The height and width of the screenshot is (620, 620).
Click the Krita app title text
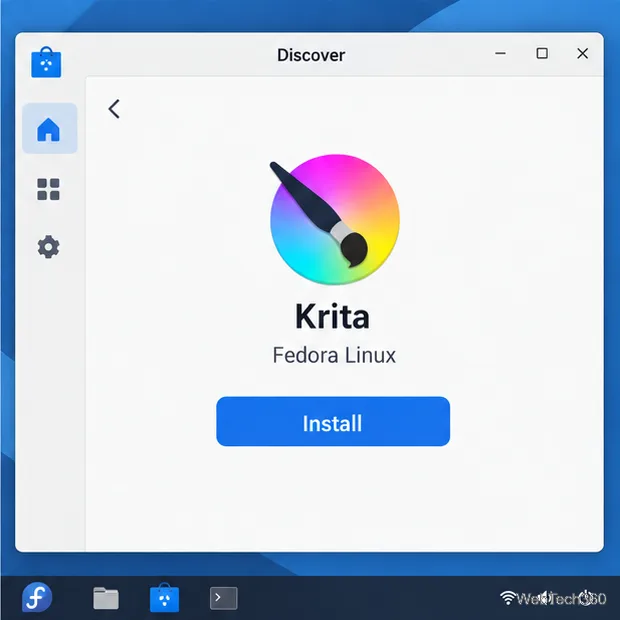(x=333, y=316)
